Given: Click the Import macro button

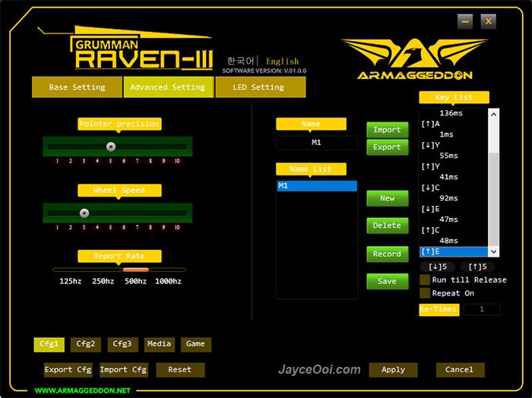Looking at the screenshot, I should coord(387,130).
